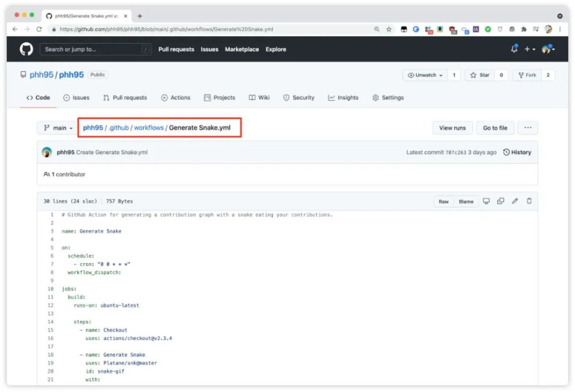The image size is (575, 392).
Task: Click the View runs button
Action: 453,128
